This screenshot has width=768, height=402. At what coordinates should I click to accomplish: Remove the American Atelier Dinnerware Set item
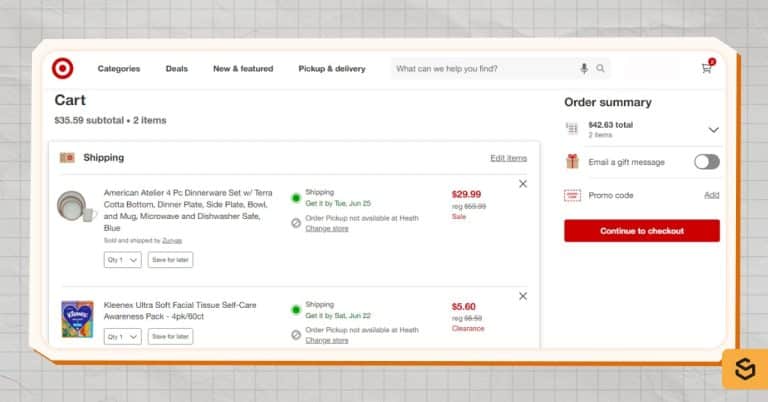pos(523,184)
